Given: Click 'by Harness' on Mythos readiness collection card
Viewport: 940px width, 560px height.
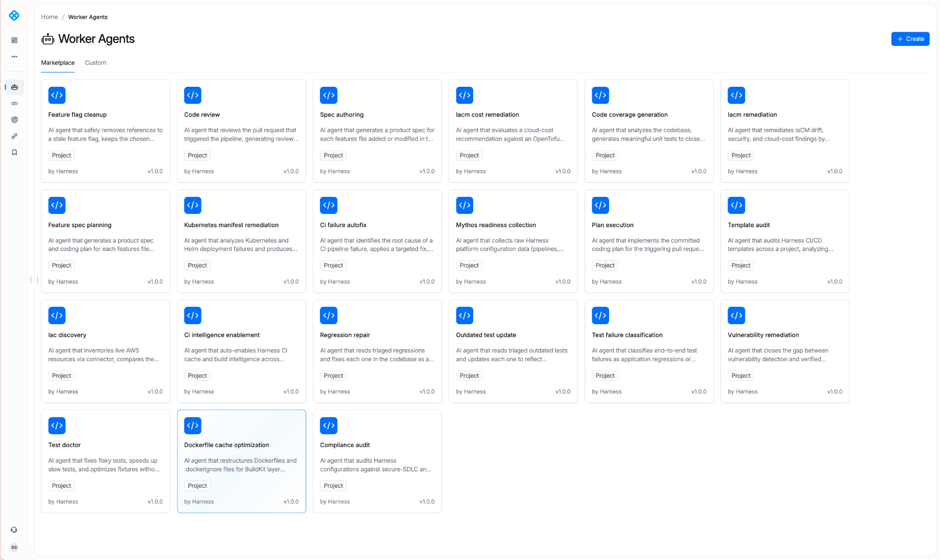Looking at the screenshot, I should tap(470, 281).
